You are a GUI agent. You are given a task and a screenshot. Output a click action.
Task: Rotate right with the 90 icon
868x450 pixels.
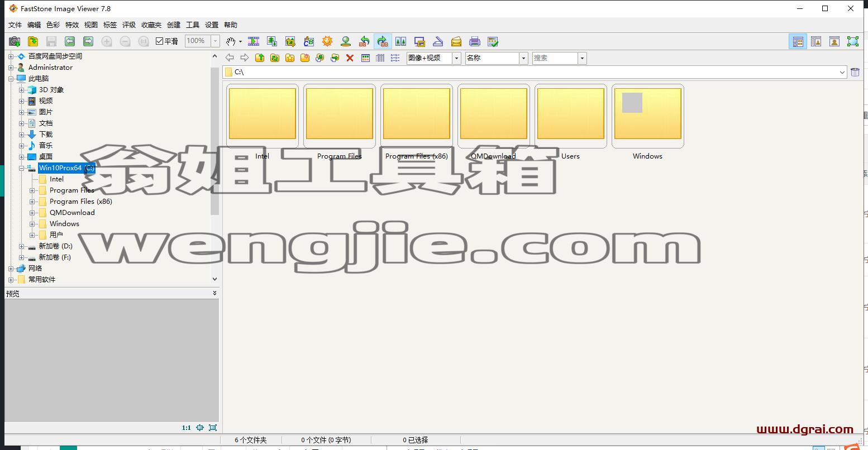(383, 41)
